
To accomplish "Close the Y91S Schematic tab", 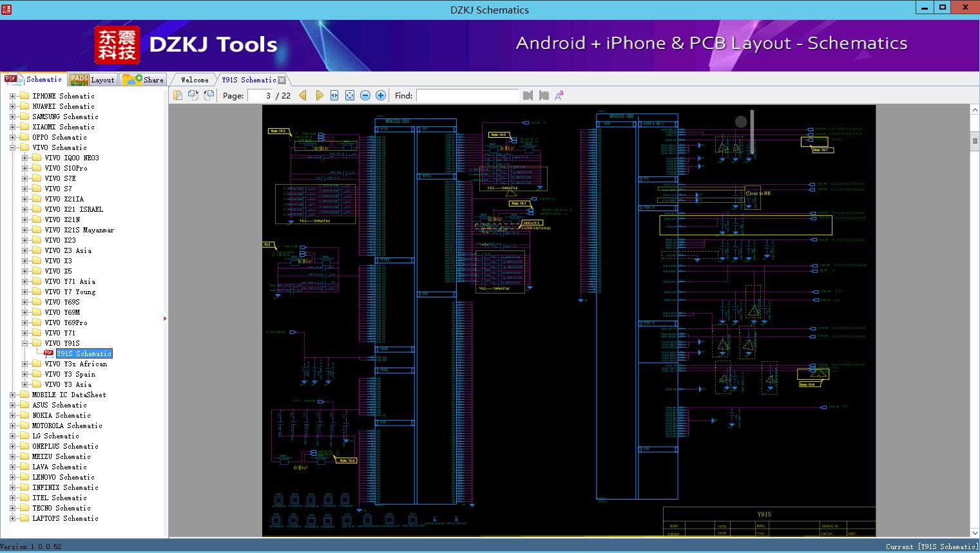I will click(x=282, y=80).
